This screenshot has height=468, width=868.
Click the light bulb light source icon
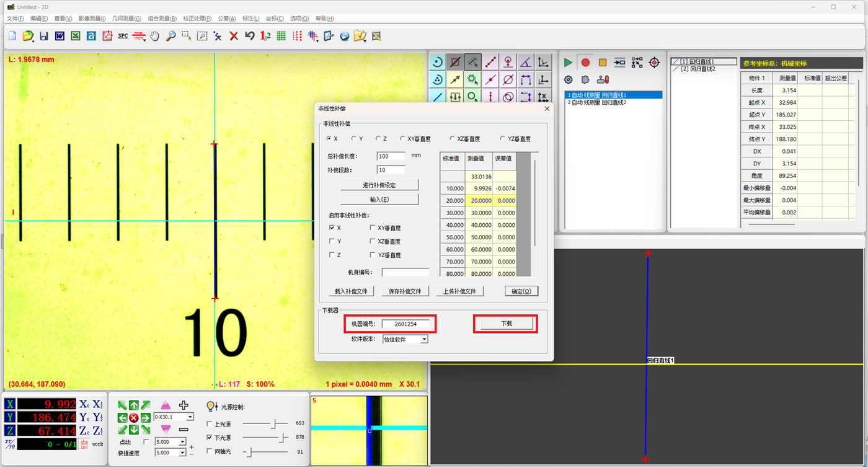(211, 407)
